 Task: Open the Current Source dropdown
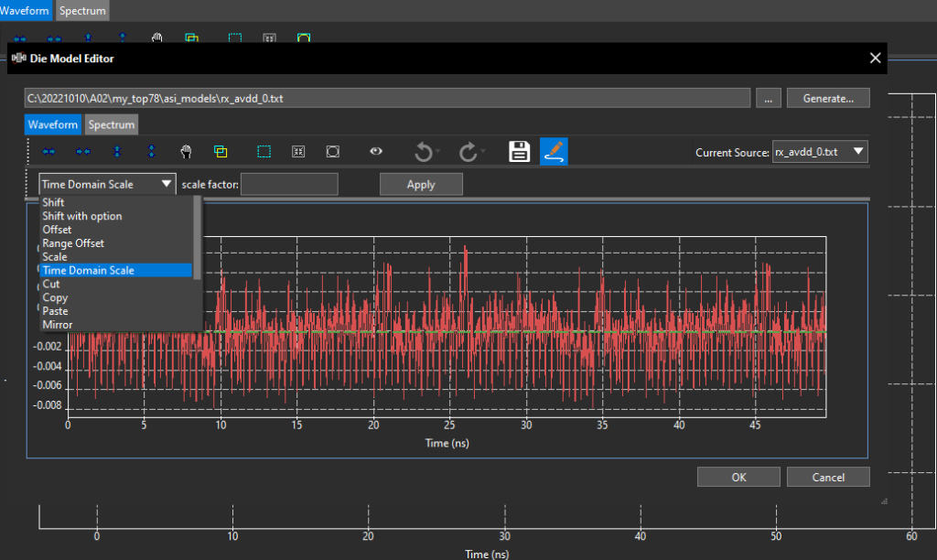click(819, 152)
